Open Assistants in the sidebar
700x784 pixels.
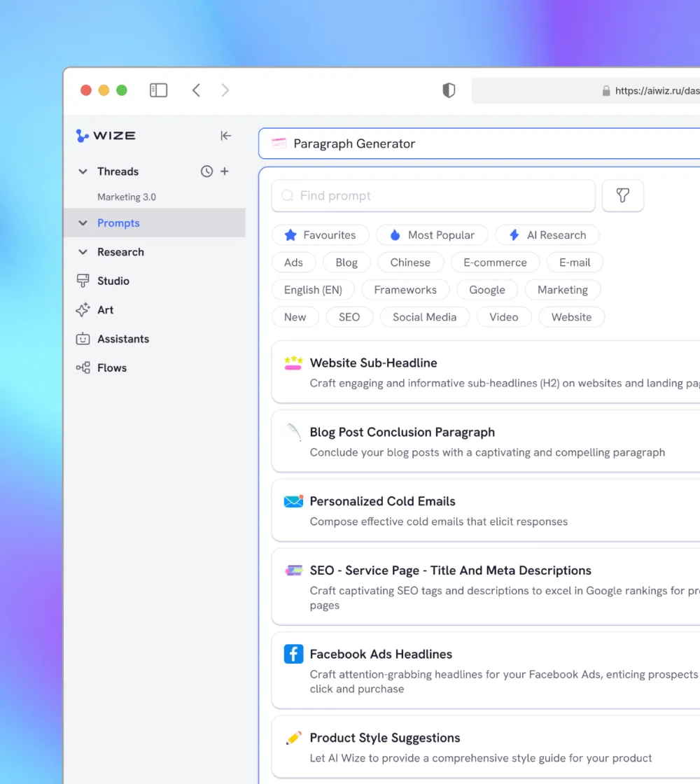[x=122, y=339]
